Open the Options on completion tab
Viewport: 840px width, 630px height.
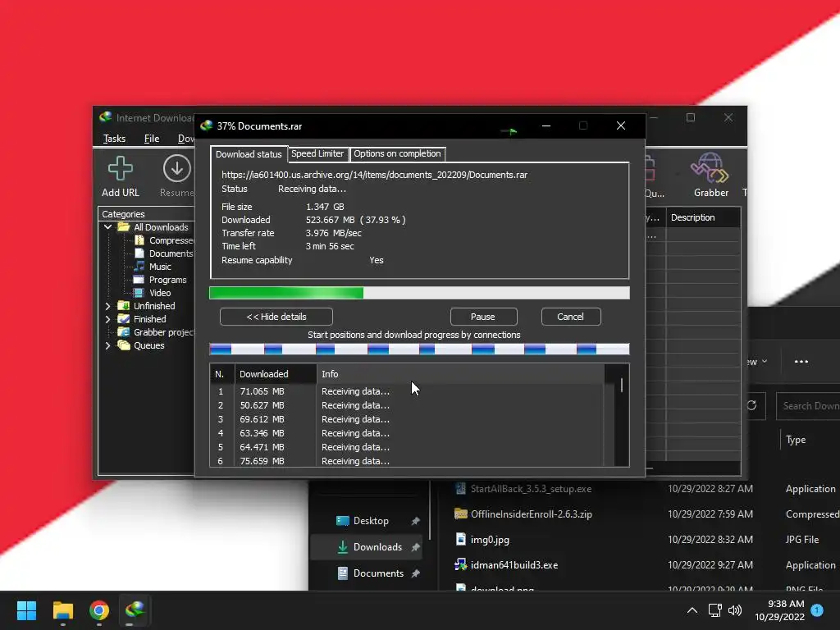coord(397,153)
